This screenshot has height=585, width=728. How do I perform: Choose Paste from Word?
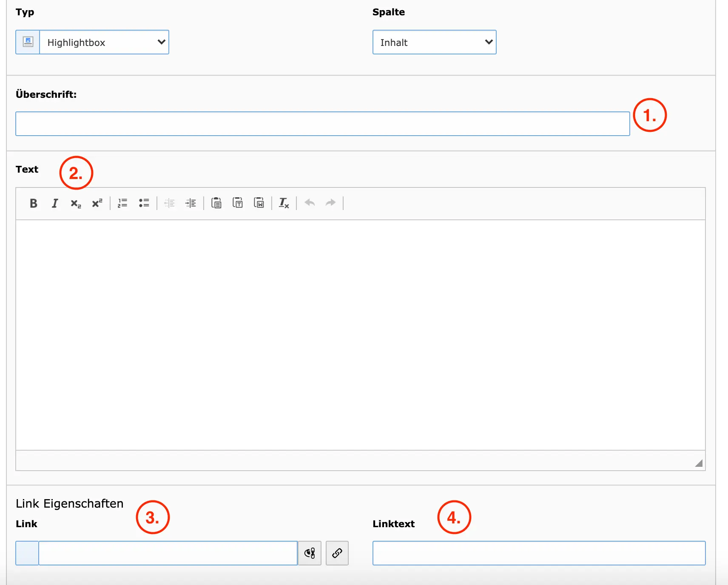pos(259,203)
